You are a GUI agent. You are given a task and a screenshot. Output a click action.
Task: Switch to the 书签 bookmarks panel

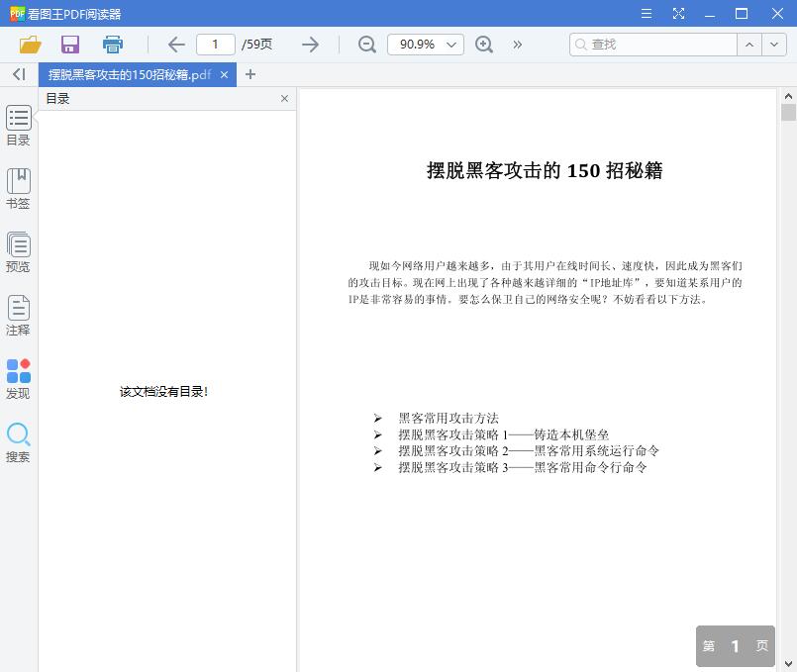pyautogui.click(x=18, y=188)
